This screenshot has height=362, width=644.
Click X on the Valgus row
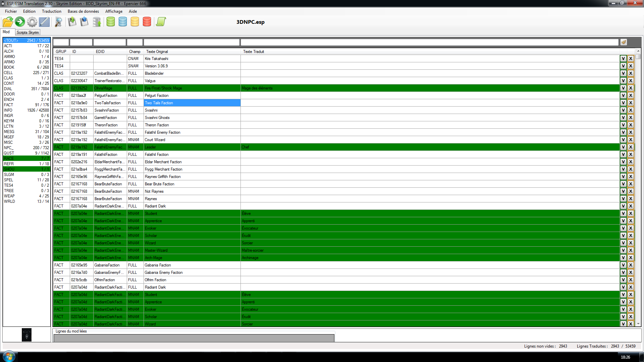[631, 81]
